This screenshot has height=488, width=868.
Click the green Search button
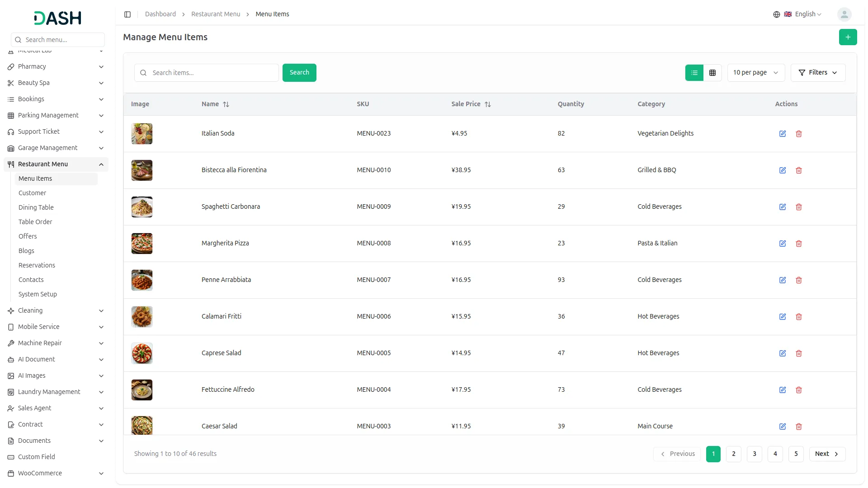pos(299,73)
